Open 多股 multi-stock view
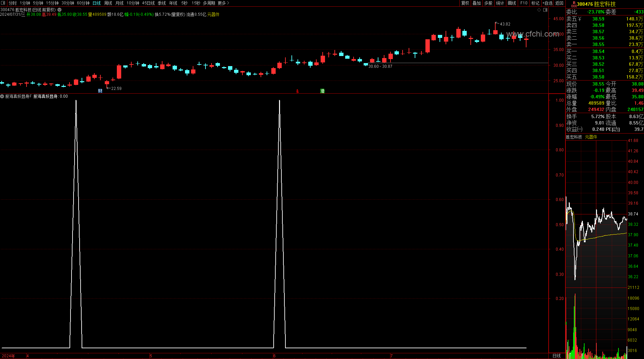The width and height of the screenshot is (644, 359). point(488,3)
